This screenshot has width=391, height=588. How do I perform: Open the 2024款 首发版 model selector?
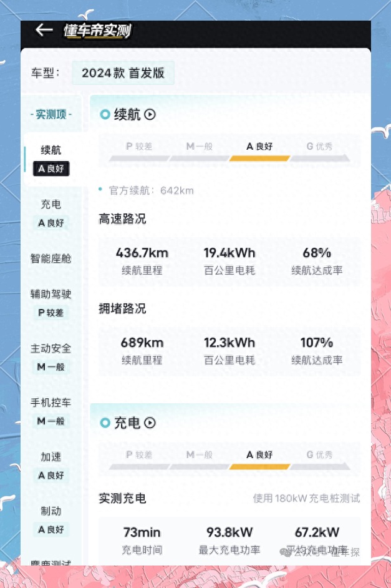click(x=123, y=73)
